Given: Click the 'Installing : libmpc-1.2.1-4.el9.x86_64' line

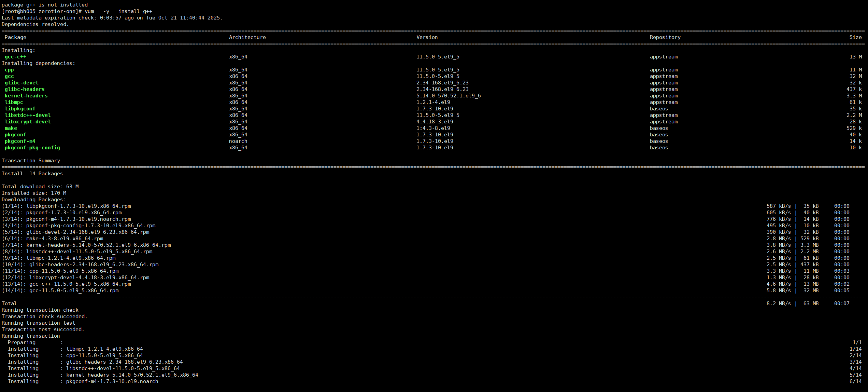Looking at the screenshot, I should (x=75, y=349).
